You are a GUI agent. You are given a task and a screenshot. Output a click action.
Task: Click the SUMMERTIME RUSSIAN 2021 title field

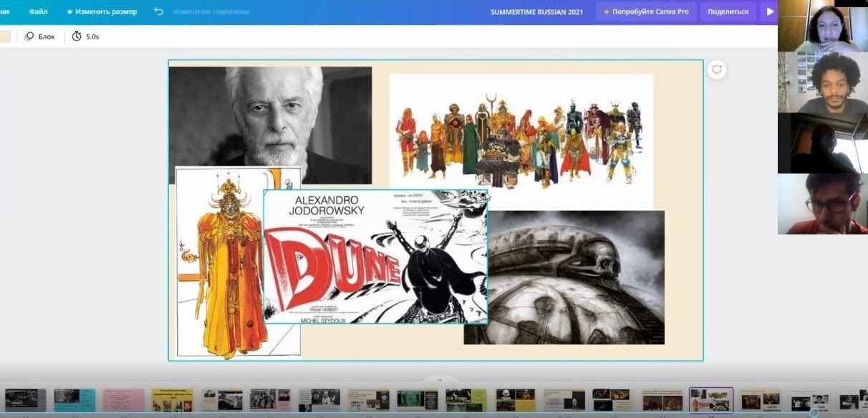point(536,11)
